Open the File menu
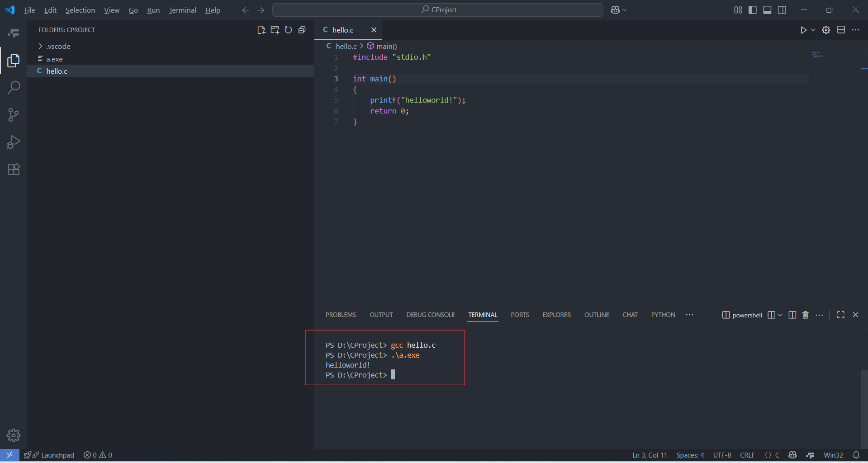The height and width of the screenshot is (463, 868). point(29,10)
